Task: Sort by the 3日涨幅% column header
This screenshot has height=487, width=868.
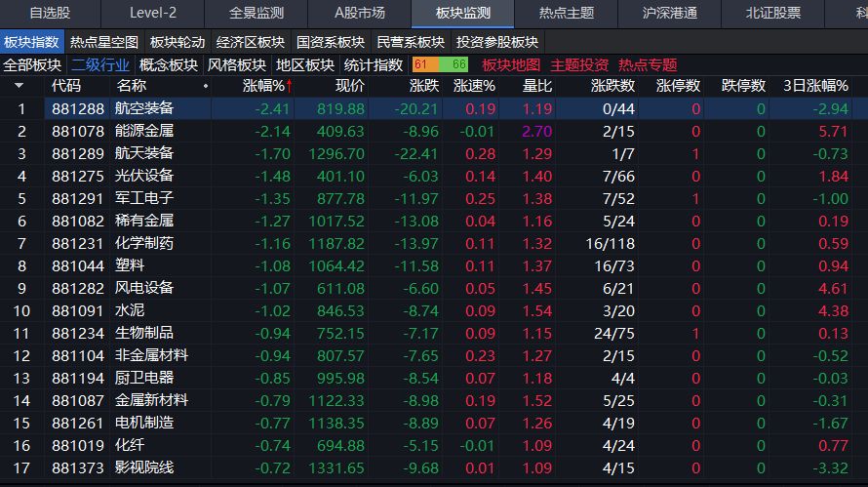Action: click(x=815, y=86)
